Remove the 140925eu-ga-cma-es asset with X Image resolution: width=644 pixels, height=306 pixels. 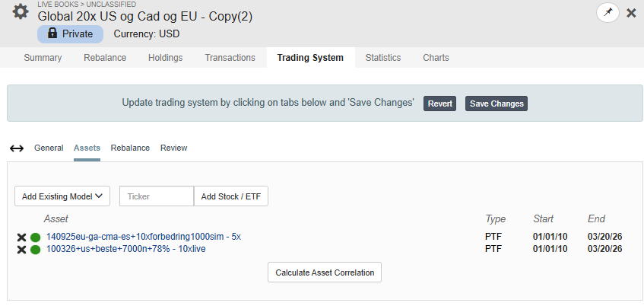click(x=21, y=237)
